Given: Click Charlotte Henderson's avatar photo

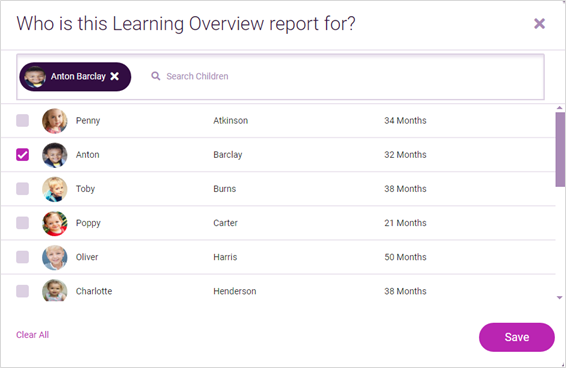Looking at the screenshot, I should pos(55,290).
